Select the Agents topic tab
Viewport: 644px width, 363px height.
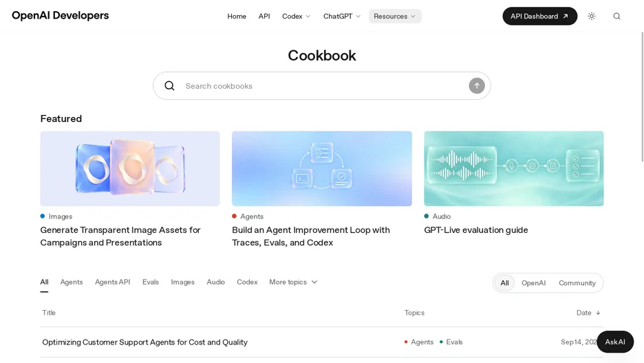pos(72,282)
